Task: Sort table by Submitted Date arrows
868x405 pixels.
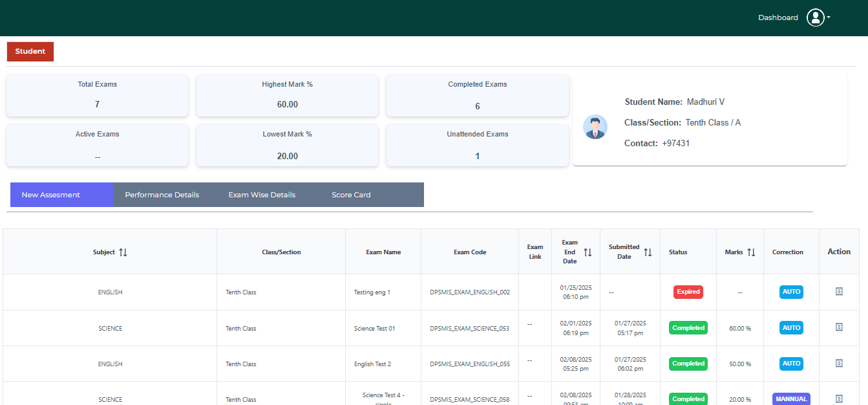Action: [648, 252]
